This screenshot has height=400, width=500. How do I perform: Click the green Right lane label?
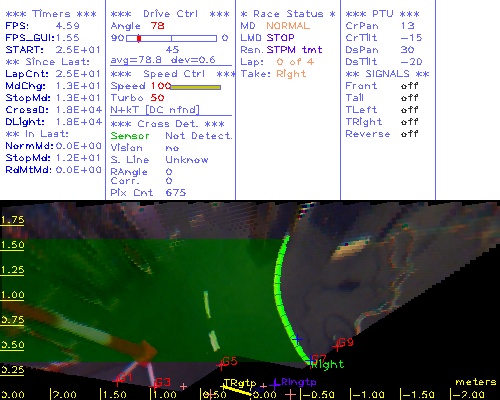[327, 364]
